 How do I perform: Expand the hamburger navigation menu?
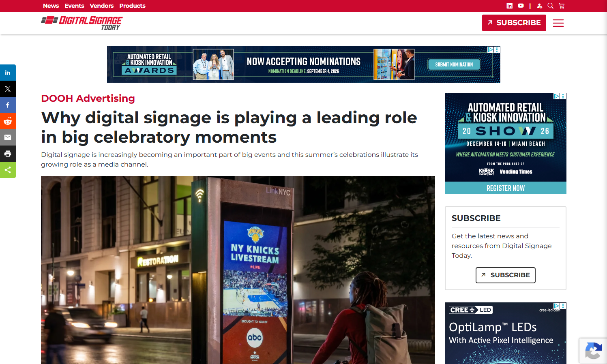[558, 23]
